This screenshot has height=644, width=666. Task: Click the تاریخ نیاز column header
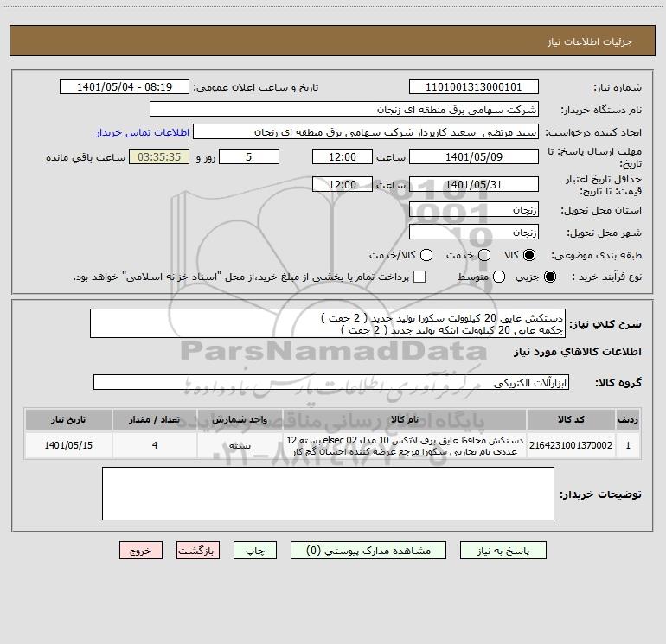pyautogui.click(x=68, y=419)
